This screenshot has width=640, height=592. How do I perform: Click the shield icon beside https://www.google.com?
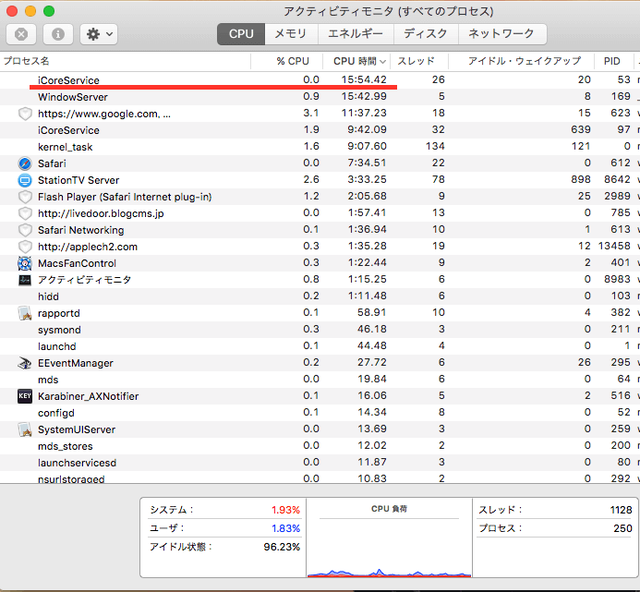coord(25,114)
